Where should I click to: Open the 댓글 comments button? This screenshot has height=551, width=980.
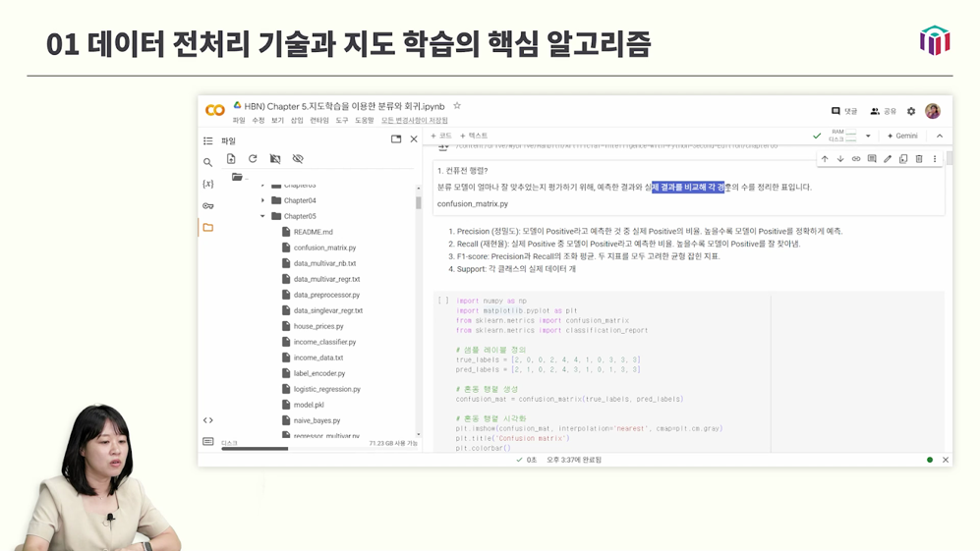point(844,111)
